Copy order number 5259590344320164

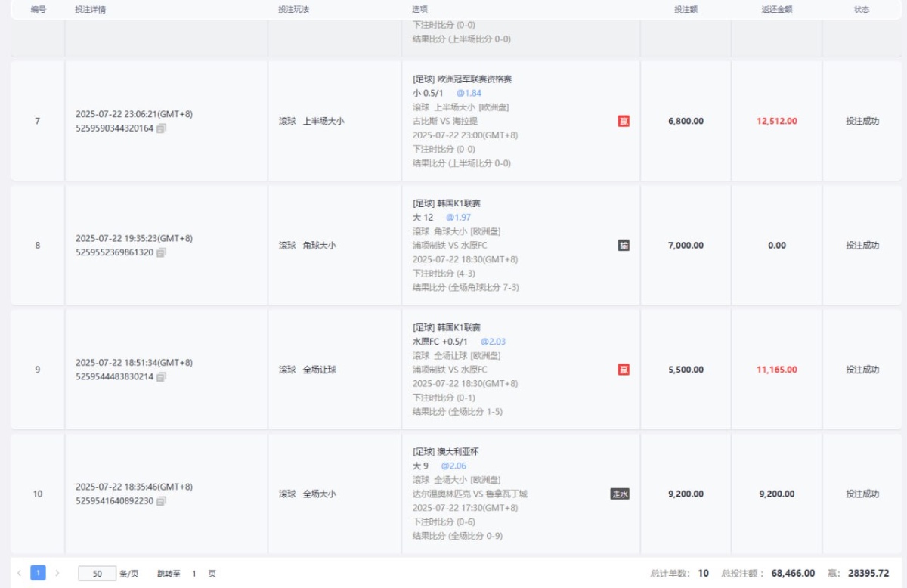tap(162, 128)
